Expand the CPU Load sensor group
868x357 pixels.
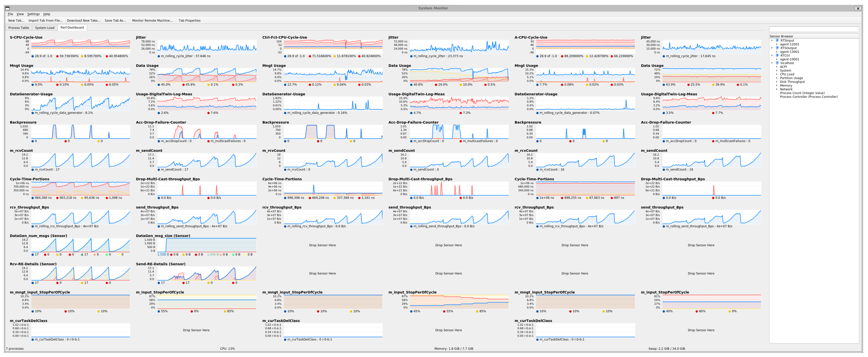coord(777,74)
